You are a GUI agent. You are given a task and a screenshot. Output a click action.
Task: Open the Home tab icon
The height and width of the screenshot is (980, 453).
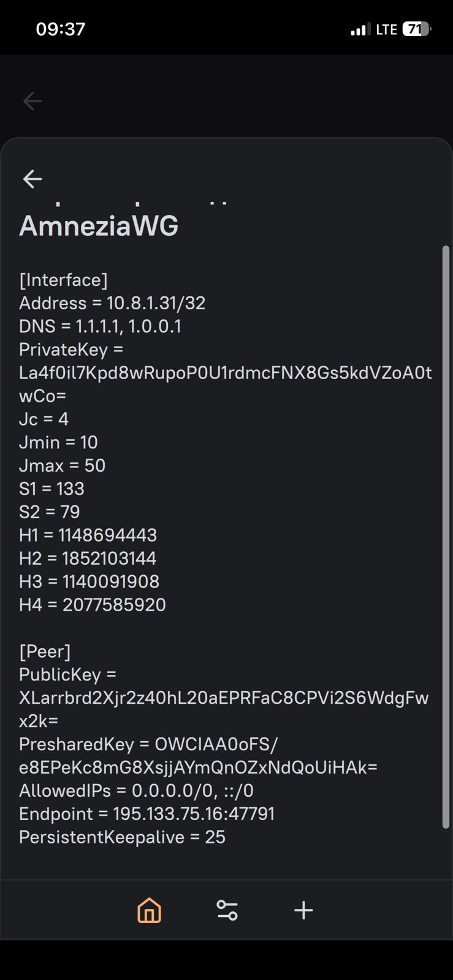(x=149, y=910)
